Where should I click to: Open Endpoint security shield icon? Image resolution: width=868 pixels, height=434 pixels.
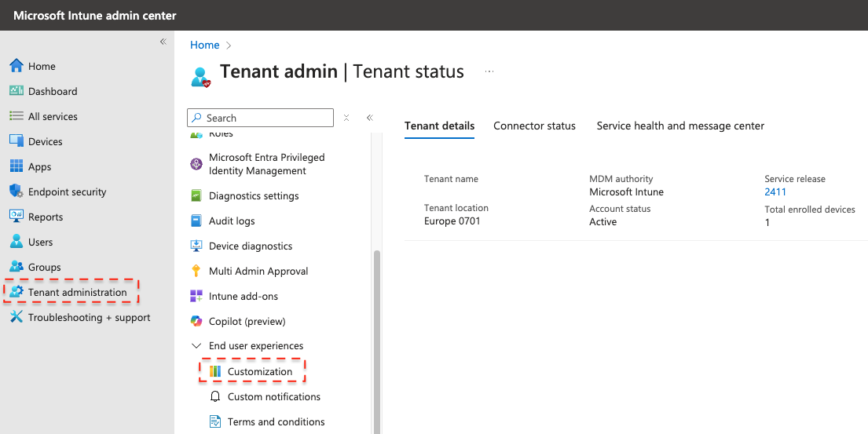(16, 191)
